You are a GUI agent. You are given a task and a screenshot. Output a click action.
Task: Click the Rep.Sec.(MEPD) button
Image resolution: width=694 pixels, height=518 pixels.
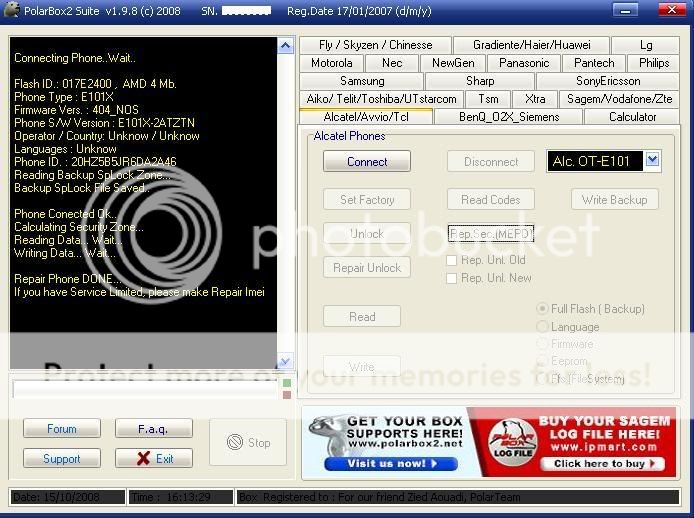coord(491,234)
